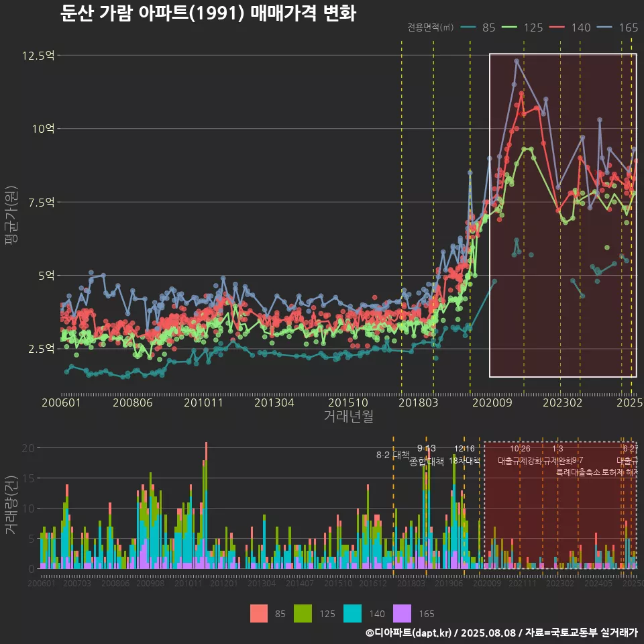Click the salmon 85 swatch in bottom legend
This screenshot has height=644, width=644.
click(259, 614)
